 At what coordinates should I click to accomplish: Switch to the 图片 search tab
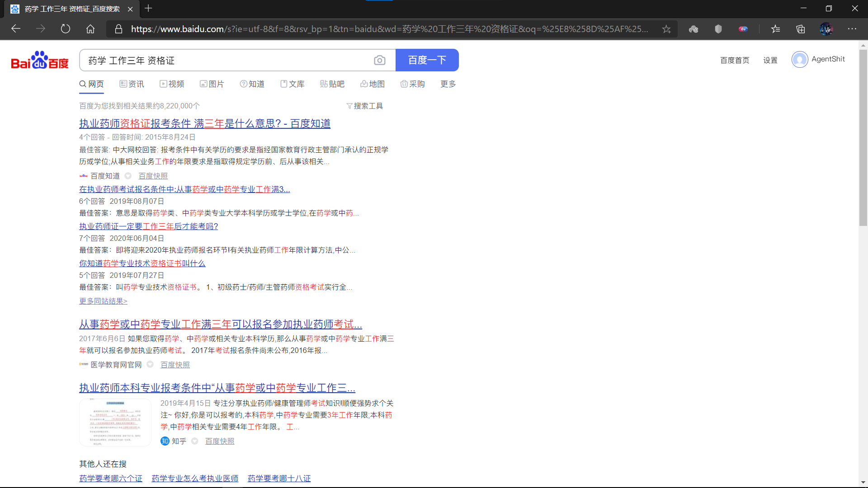click(x=212, y=84)
